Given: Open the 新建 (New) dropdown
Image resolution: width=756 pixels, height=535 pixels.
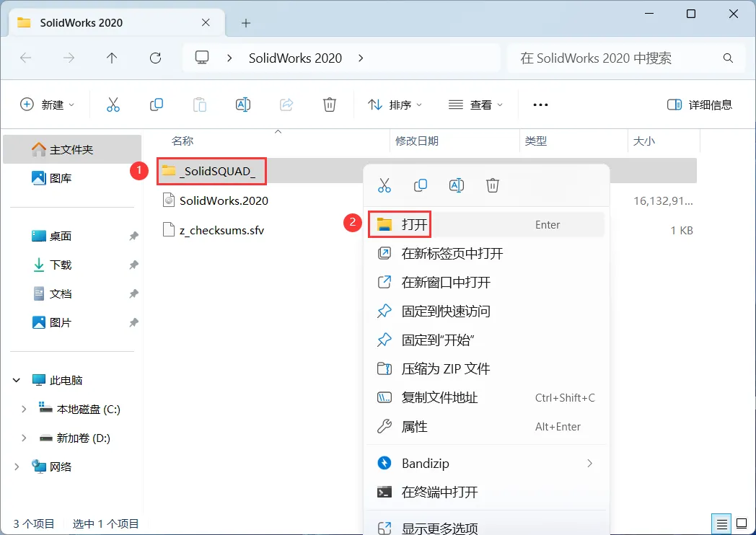Looking at the screenshot, I should click(x=48, y=105).
